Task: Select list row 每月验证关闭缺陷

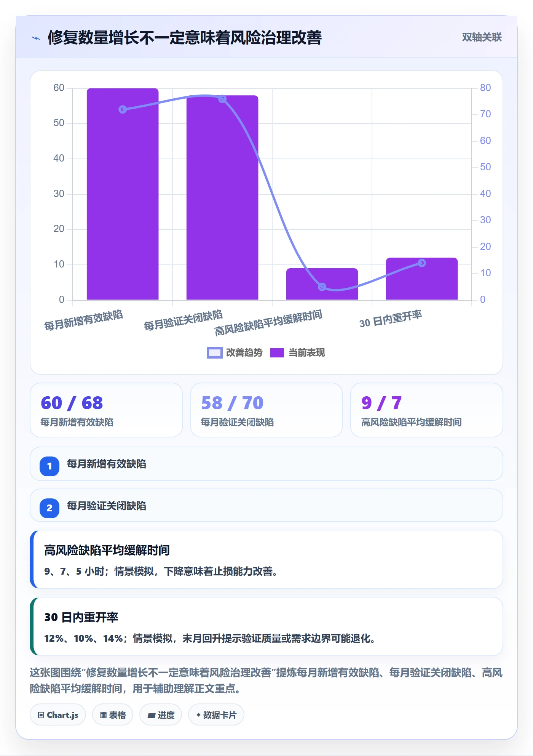Action: (266, 506)
